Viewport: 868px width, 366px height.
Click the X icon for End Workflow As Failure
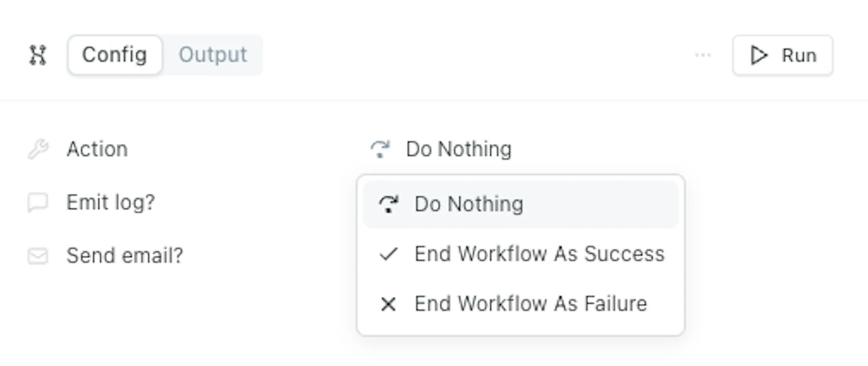388,304
